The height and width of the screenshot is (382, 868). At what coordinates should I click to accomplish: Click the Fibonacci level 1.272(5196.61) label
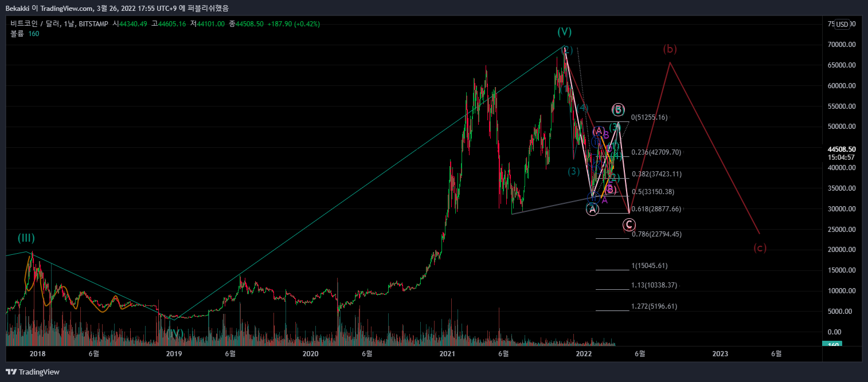(654, 306)
